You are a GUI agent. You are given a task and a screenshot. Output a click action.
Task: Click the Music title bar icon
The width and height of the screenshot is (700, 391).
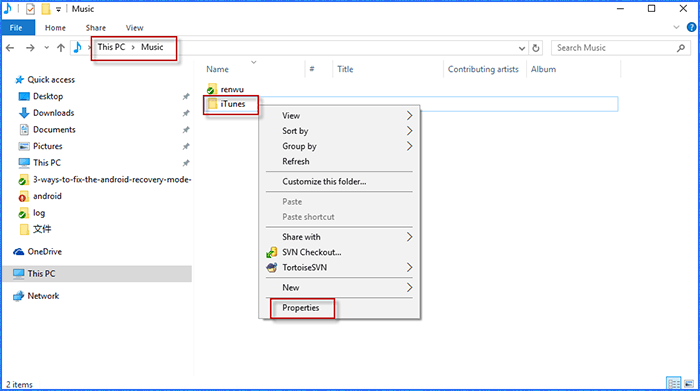coord(8,8)
